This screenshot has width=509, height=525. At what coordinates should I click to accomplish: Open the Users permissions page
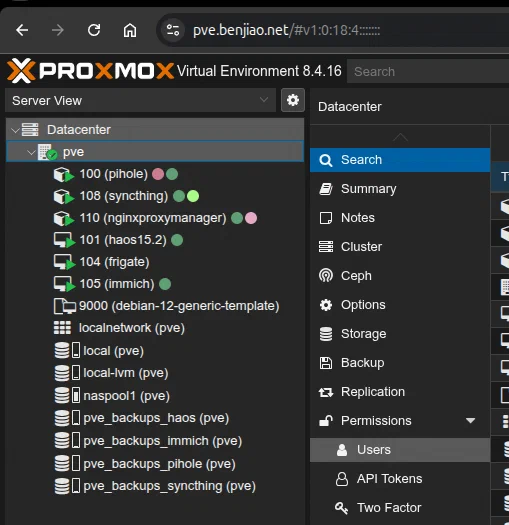(400, 450)
